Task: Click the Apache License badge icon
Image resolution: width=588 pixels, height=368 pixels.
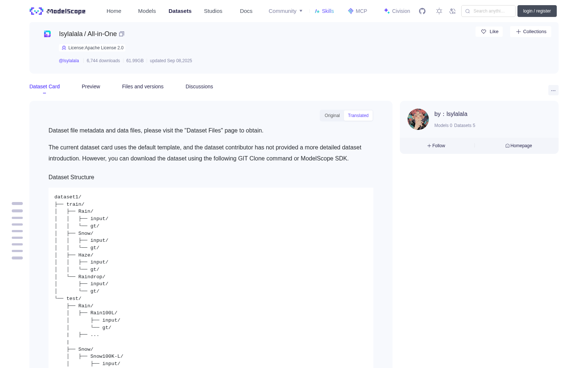Action: pyautogui.click(x=64, y=48)
